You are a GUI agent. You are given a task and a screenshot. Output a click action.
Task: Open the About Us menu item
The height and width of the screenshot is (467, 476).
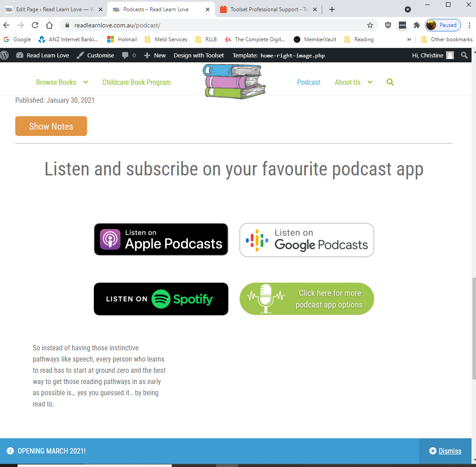tap(348, 82)
